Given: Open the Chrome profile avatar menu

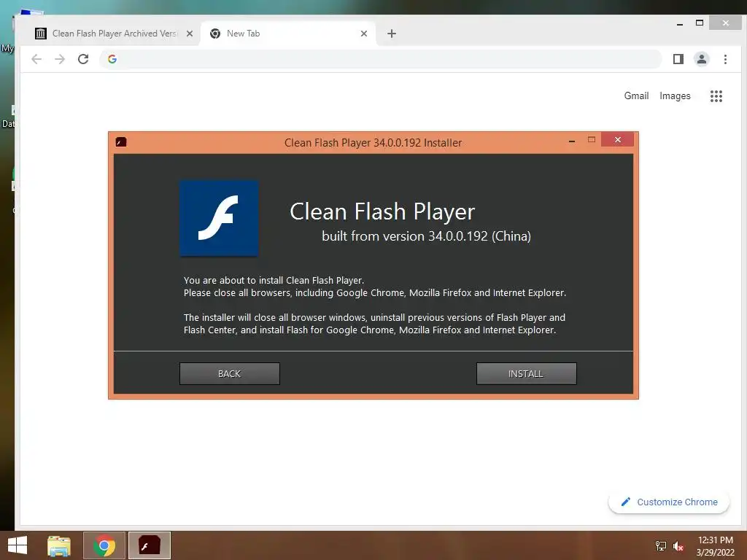Looking at the screenshot, I should [702, 59].
